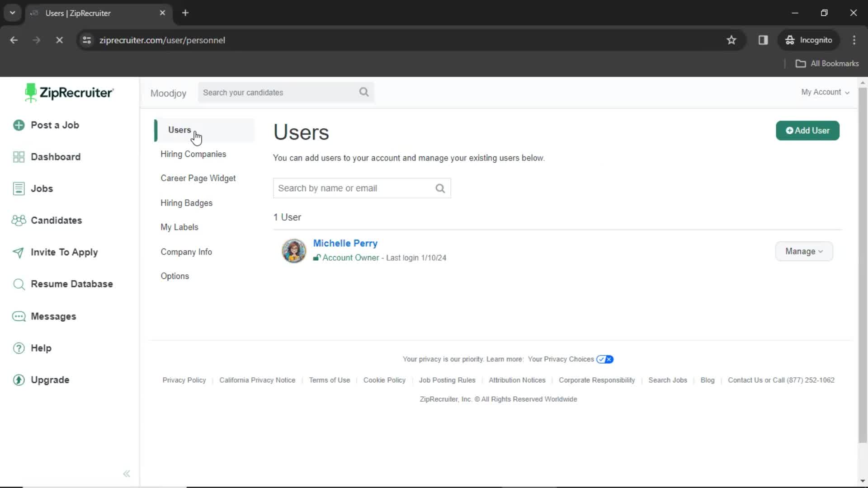
Task: Stop loading the page
Action: click(59, 40)
